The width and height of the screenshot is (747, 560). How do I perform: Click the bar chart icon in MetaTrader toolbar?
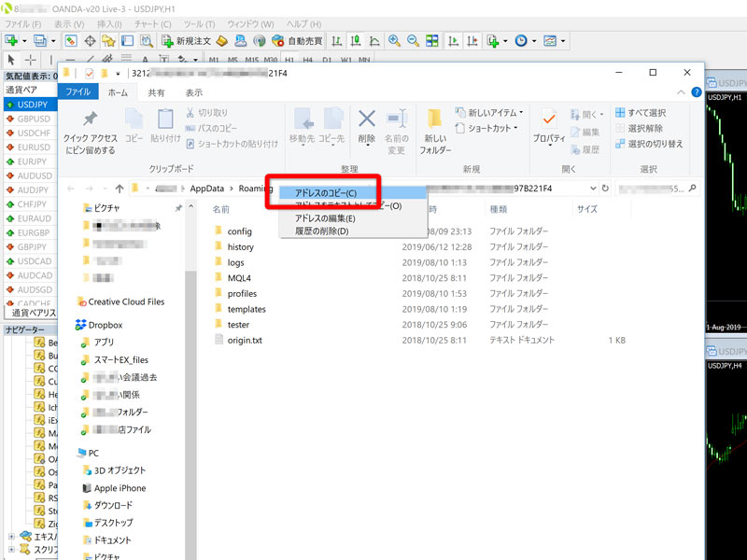[x=337, y=41]
